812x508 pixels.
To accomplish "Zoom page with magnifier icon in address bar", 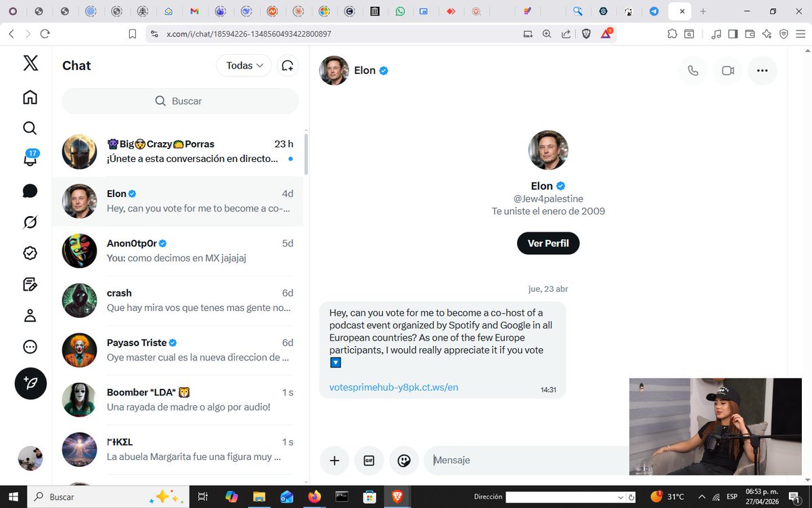I will [x=547, y=33].
